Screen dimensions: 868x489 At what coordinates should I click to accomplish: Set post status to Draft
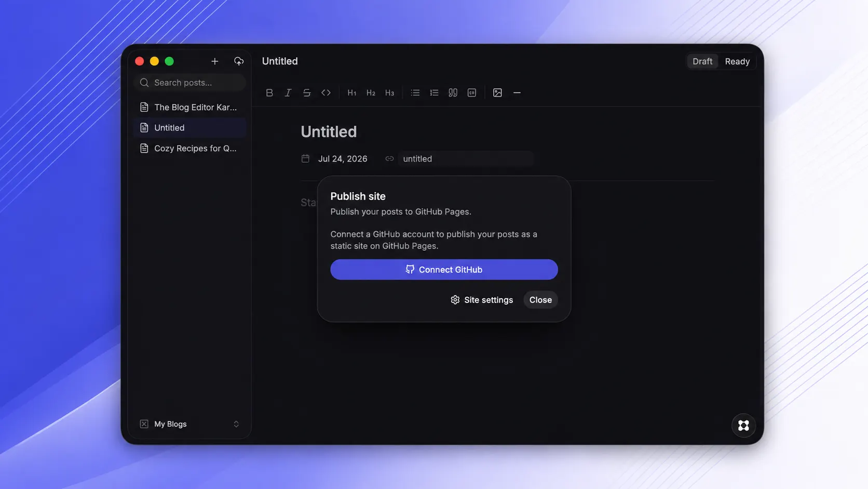[702, 61]
